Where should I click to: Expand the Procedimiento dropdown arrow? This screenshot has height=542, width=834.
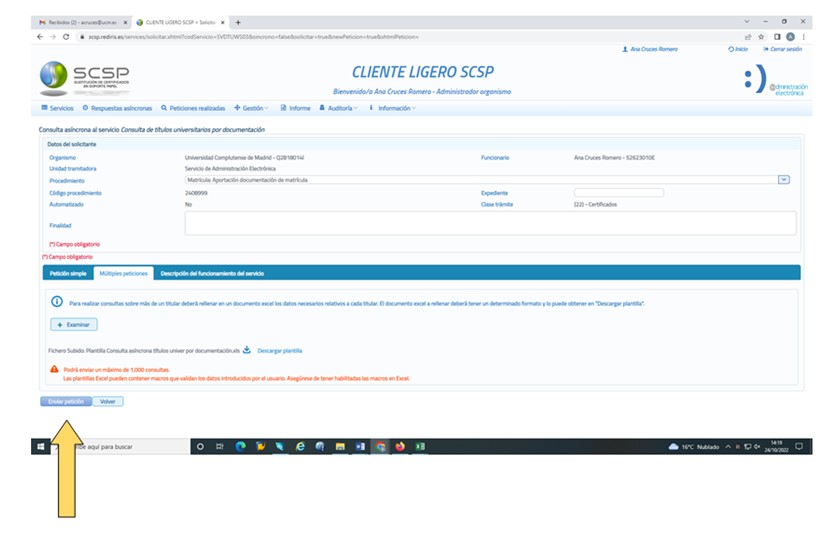(x=783, y=180)
